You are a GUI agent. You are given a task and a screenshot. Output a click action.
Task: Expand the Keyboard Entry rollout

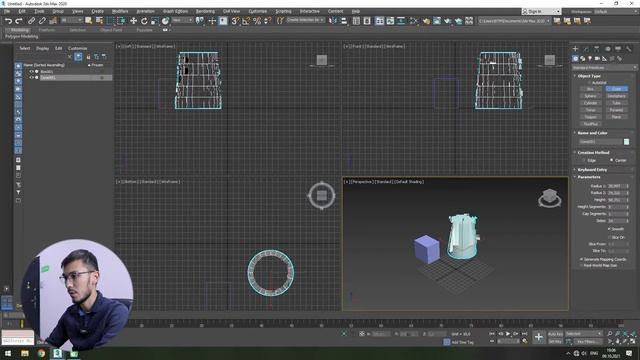click(x=592, y=170)
